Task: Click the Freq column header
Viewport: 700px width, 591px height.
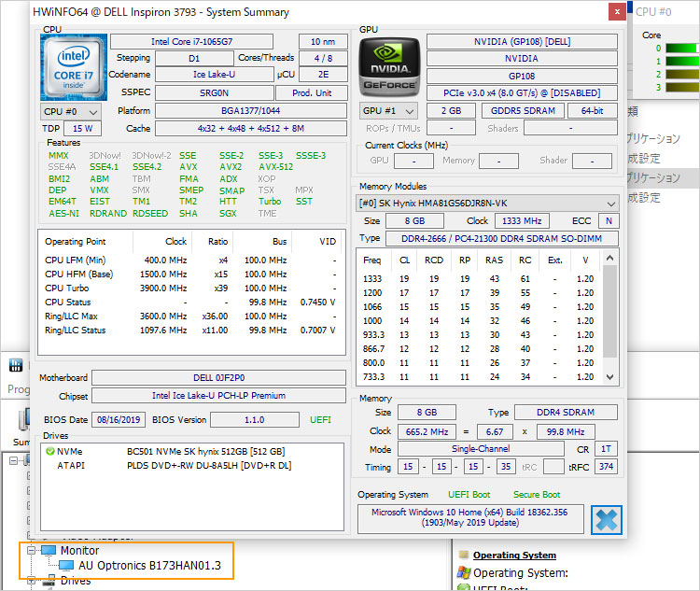Action: (371, 260)
